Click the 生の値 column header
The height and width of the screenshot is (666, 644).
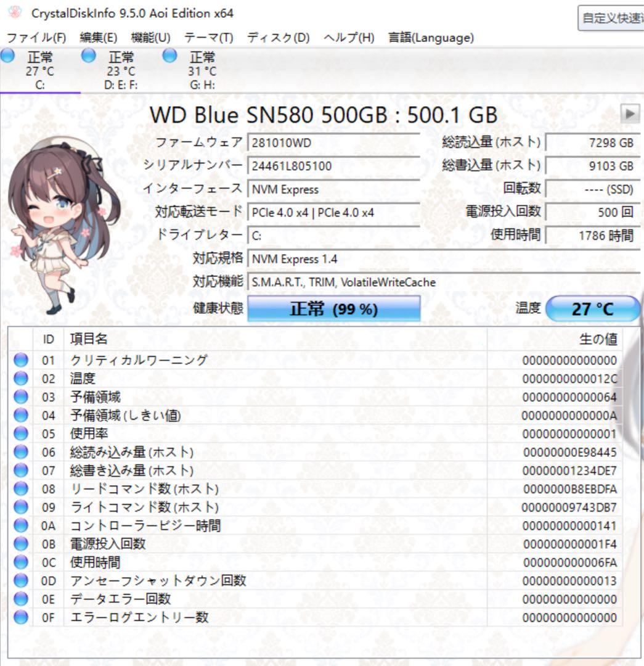(555, 339)
